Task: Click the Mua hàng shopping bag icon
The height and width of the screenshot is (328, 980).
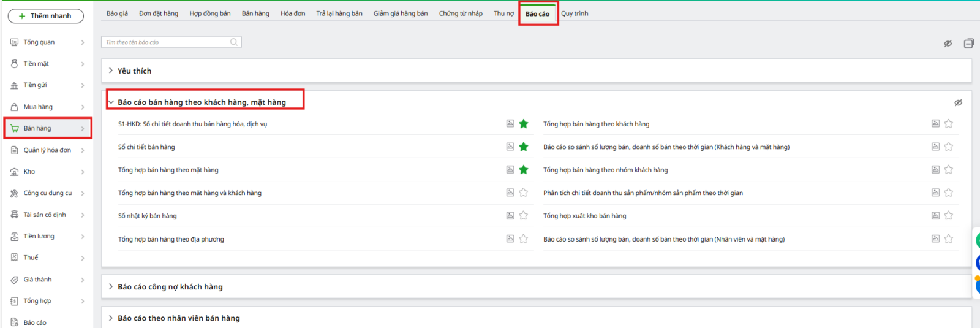Action: [14, 107]
